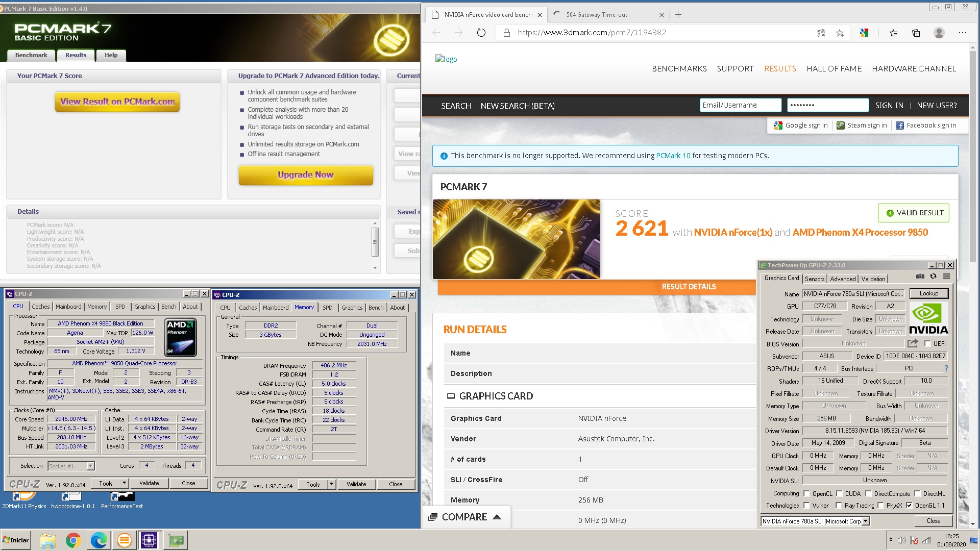Open Edge from the taskbar
The image size is (980, 551).
[x=99, y=540]
